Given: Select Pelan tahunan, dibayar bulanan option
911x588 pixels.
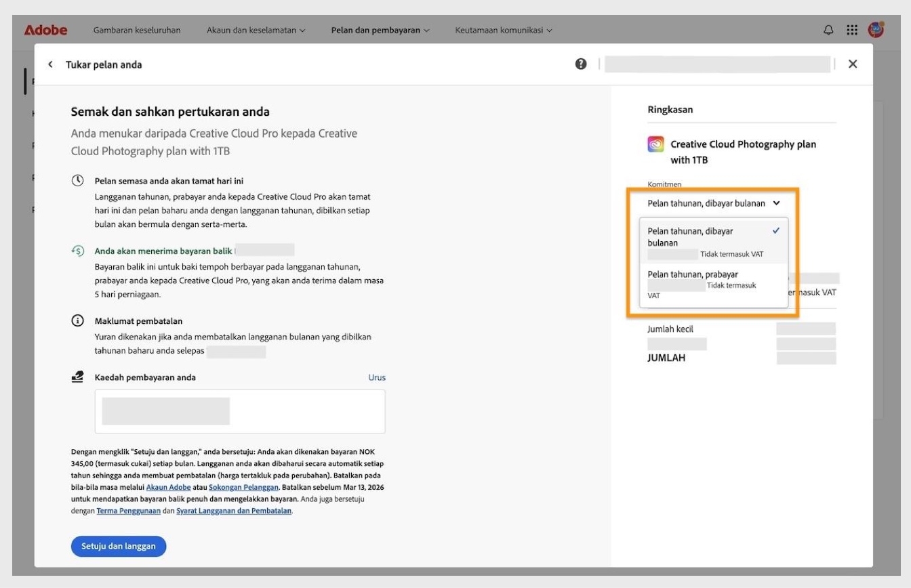Looking at the screenshot, I should pos(714,243).
